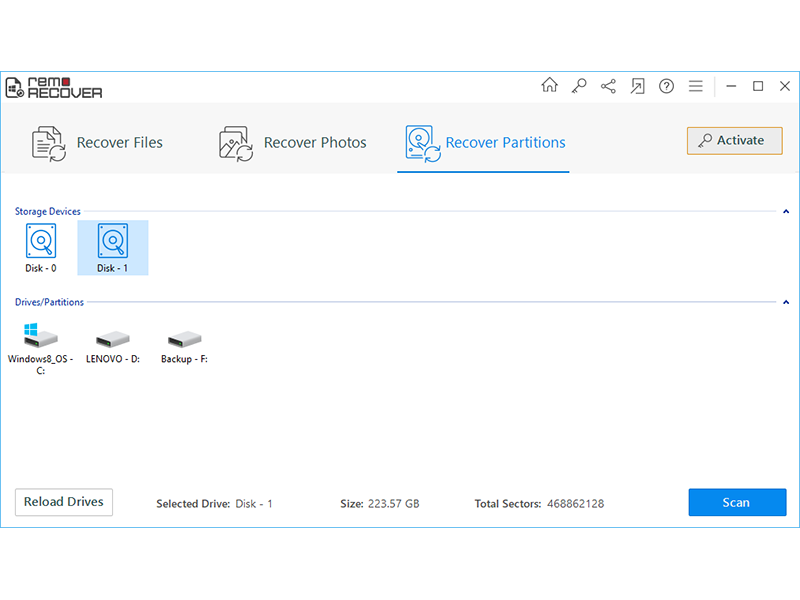This screenshot has width=800, height=600.
Task: Click the Reload Drives button
Action: tap(64, 502)
